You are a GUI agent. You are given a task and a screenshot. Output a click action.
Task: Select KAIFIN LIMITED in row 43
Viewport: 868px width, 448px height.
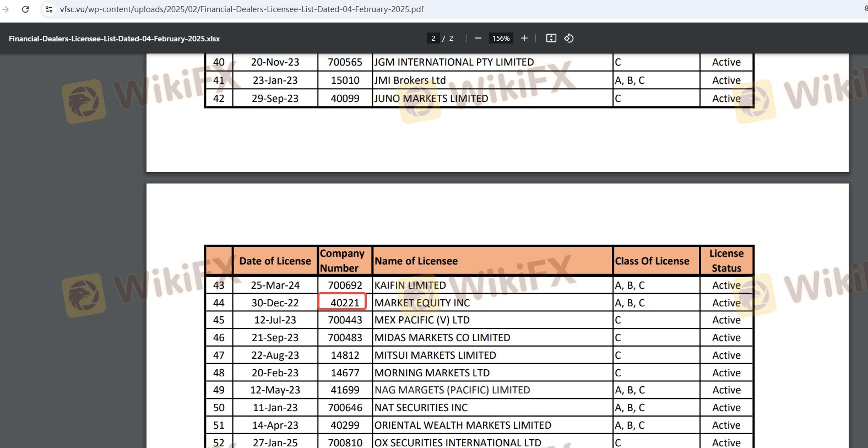410,285
